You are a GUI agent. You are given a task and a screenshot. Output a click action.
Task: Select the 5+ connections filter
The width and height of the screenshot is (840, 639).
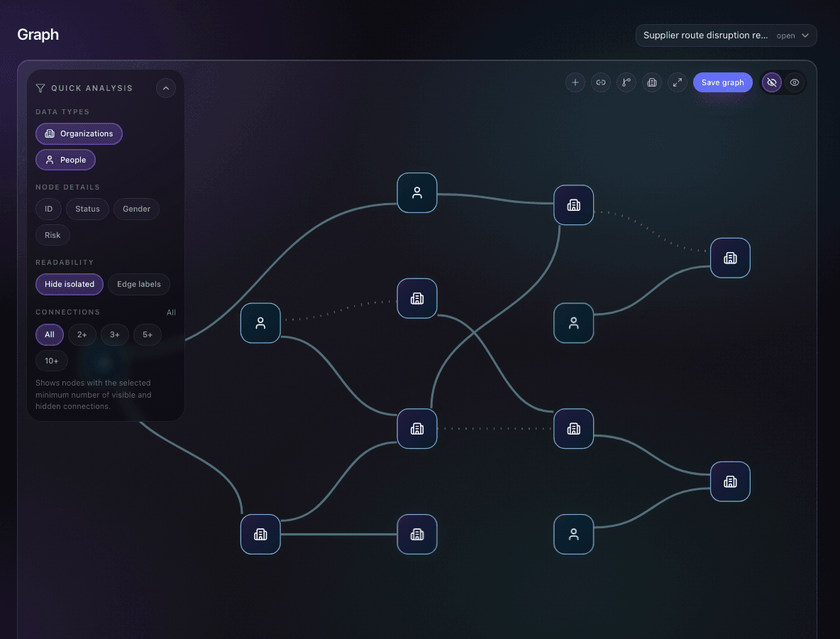tap(148, 334)
